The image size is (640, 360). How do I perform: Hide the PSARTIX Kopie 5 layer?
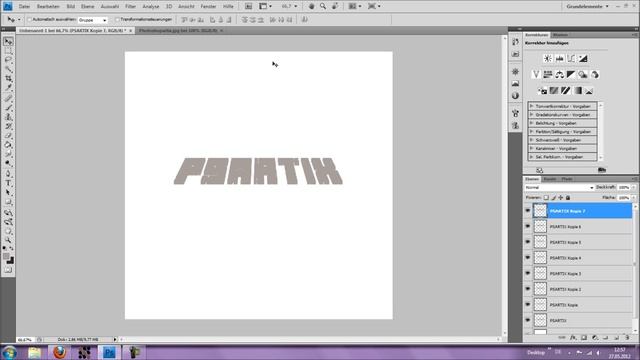(x=527, y=242)
